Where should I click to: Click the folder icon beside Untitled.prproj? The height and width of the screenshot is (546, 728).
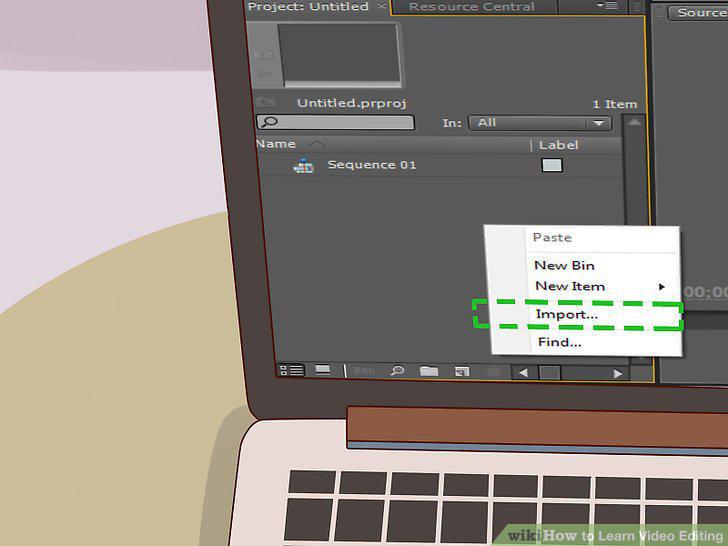click(266, 102)
